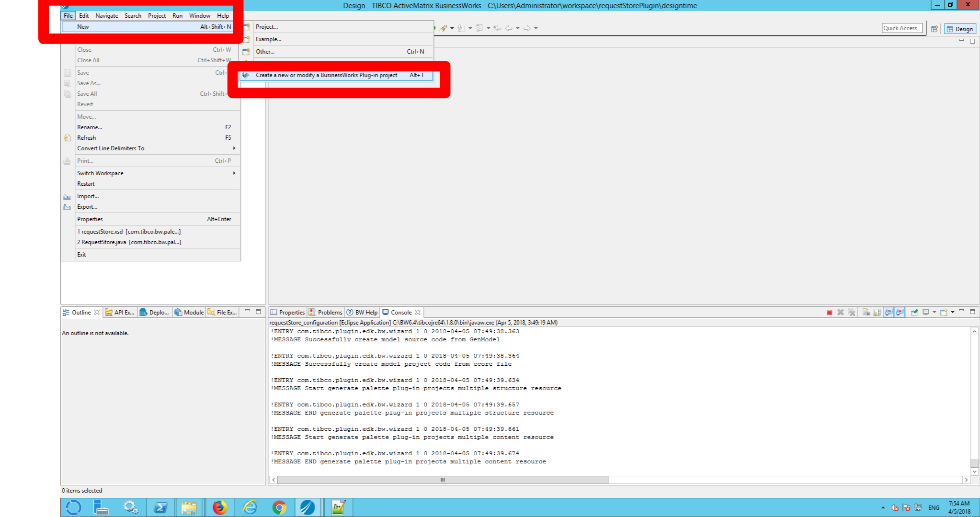Screen dimensions: 980x517
Task: Open the Edit menu
Action: click(84, 15)
